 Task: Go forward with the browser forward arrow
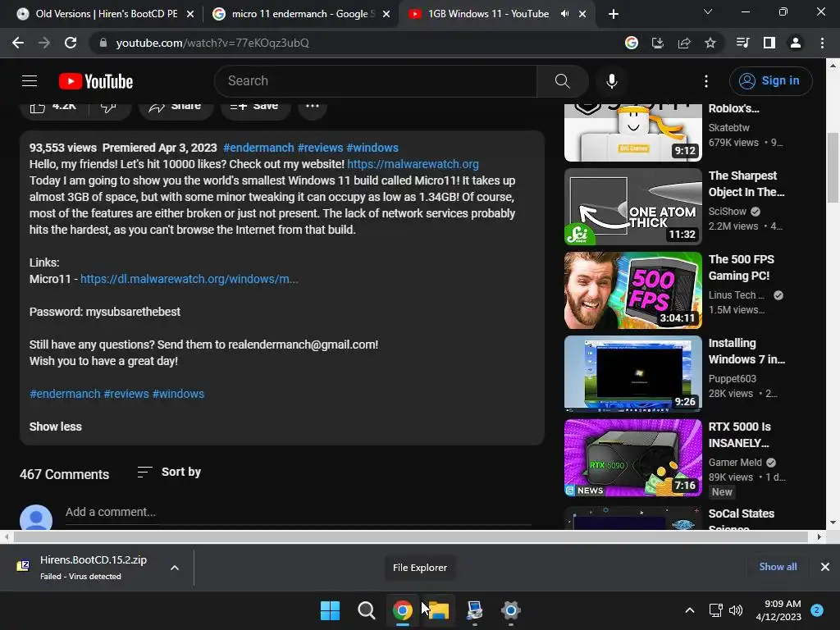(44, 43)
